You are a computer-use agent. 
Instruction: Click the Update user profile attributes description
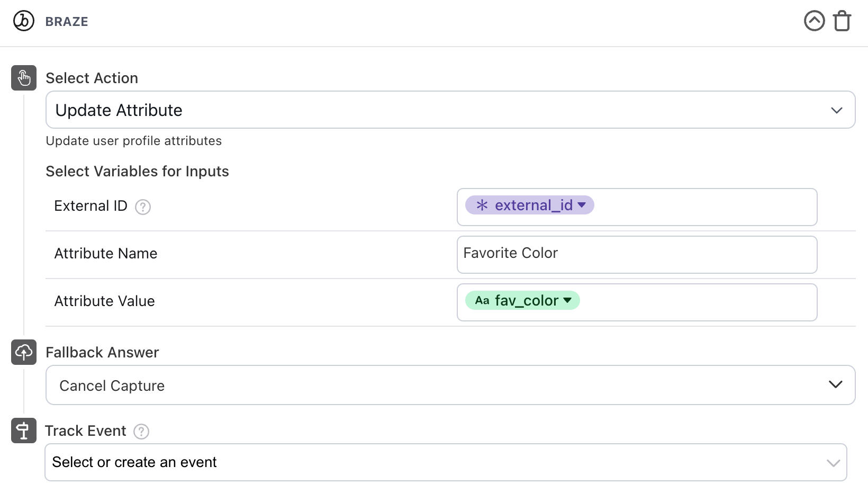pyautogui.click(x=134, y=141)
